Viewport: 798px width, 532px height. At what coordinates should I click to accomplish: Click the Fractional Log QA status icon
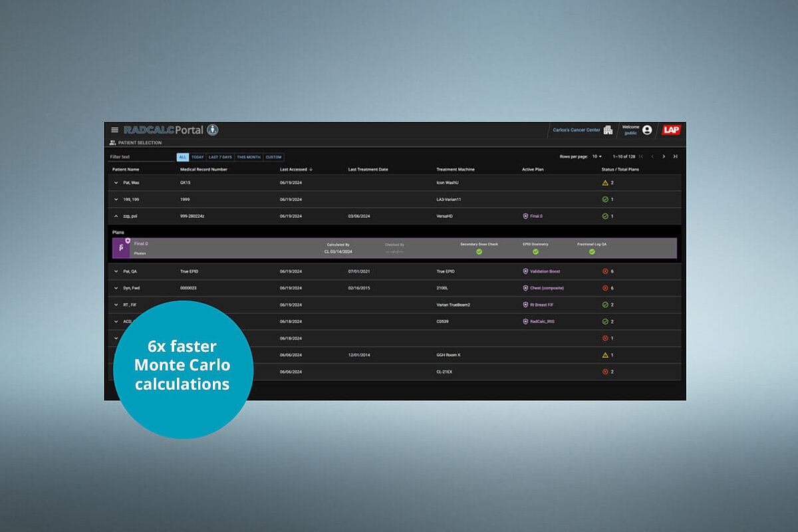click(592, 252)
